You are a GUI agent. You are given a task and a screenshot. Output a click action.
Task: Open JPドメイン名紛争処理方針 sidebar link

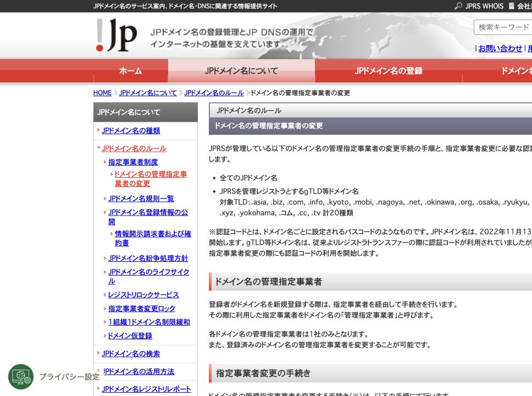tap(148, 258)
